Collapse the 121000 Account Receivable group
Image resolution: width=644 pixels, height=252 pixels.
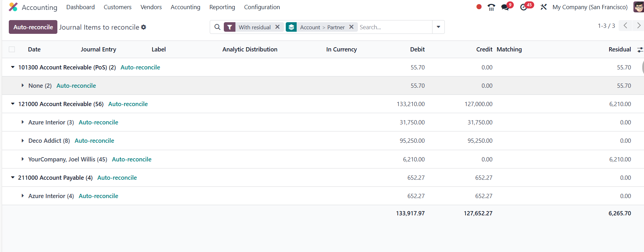[13, 104]
